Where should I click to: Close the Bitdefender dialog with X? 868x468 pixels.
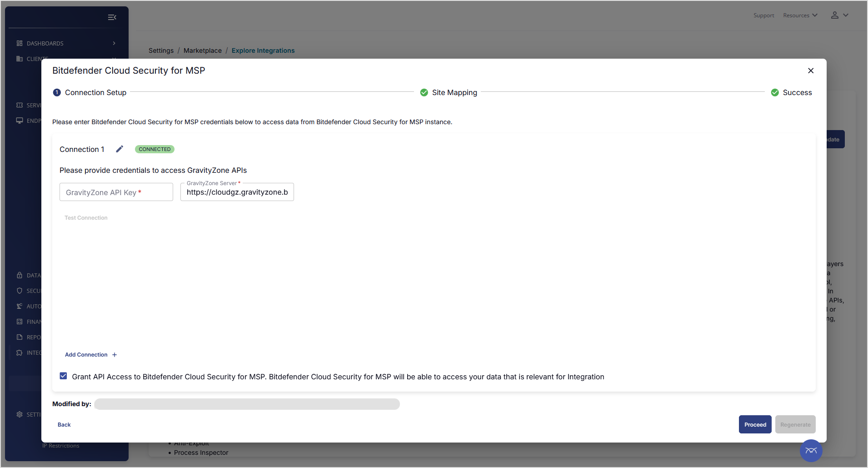(811, 70)
